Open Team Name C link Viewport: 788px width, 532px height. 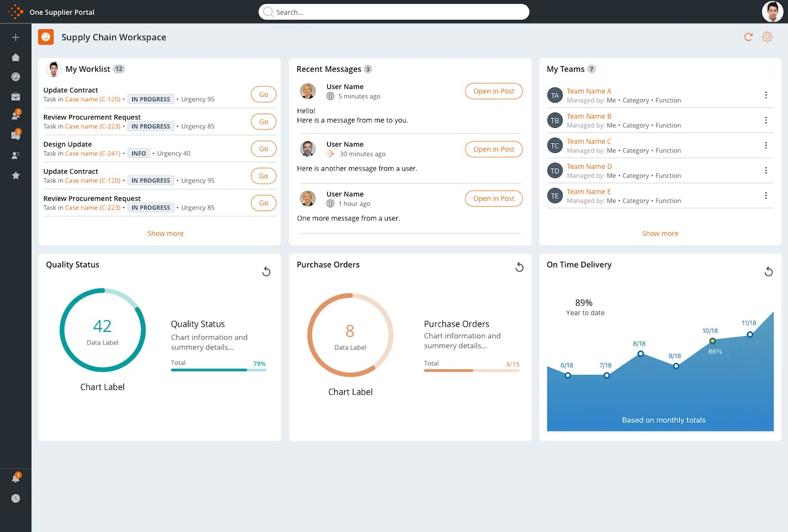(589, 141)
